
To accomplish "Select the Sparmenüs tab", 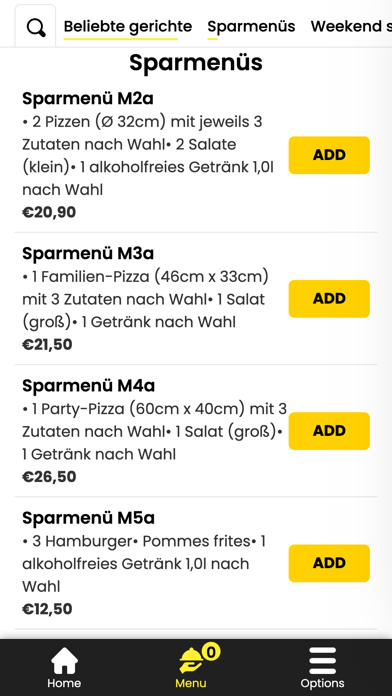I will click(x=251, y=27).
